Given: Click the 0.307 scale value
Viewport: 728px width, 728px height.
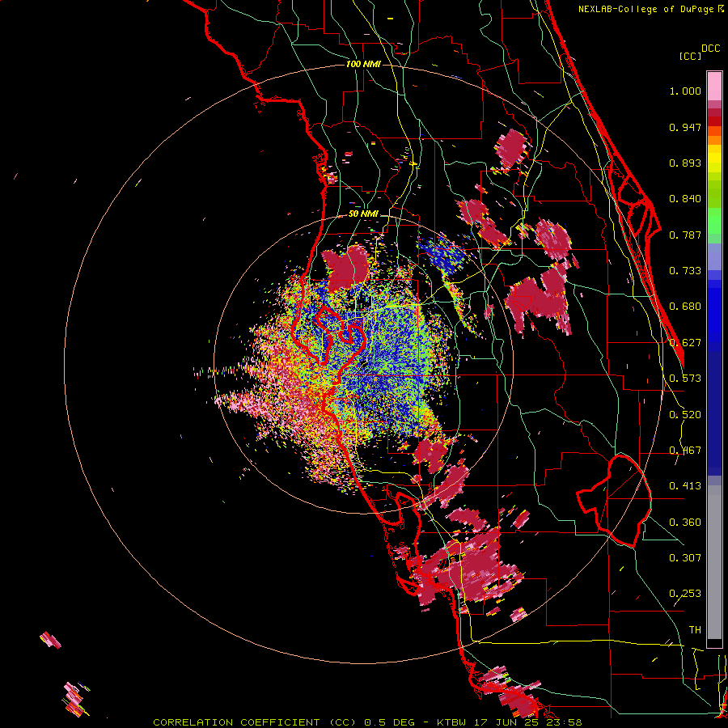Looking at the screenshot, I should coord(685,558).
